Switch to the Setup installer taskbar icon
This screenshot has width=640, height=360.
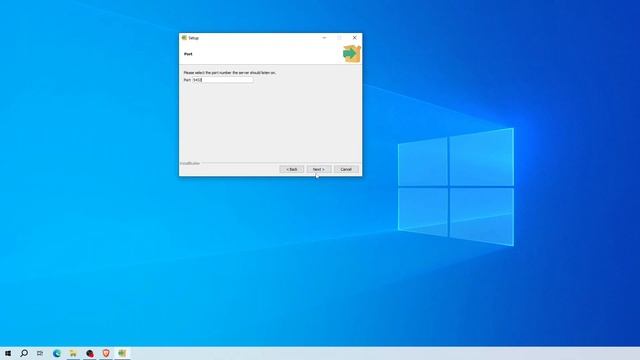pyautogui.click(x=122, y=353)
